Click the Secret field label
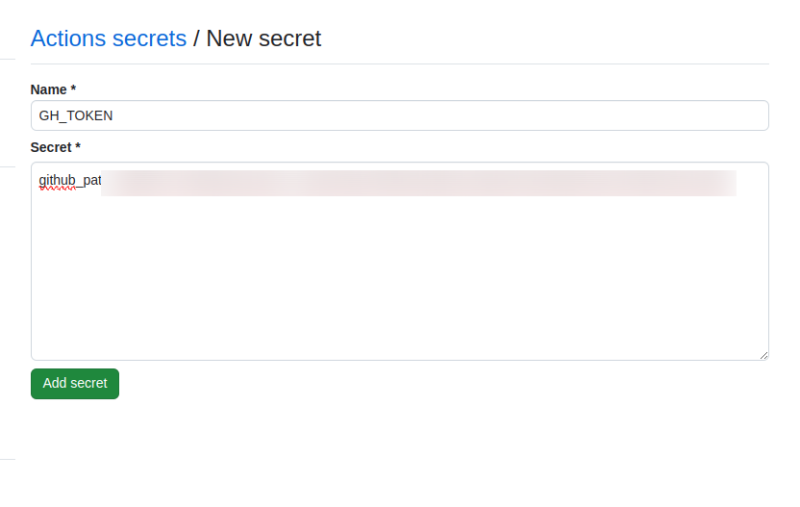 point(50,147)
